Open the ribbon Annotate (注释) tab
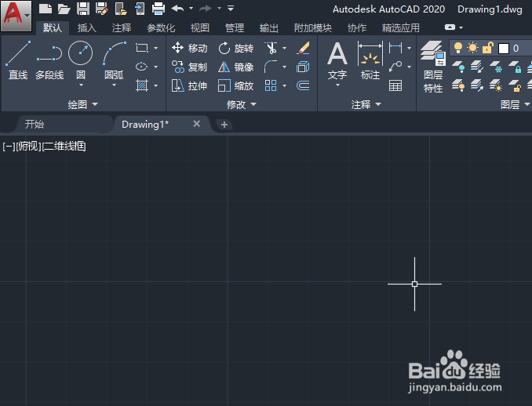This screenshot has width=532, height=406. (x=122, y=27)
